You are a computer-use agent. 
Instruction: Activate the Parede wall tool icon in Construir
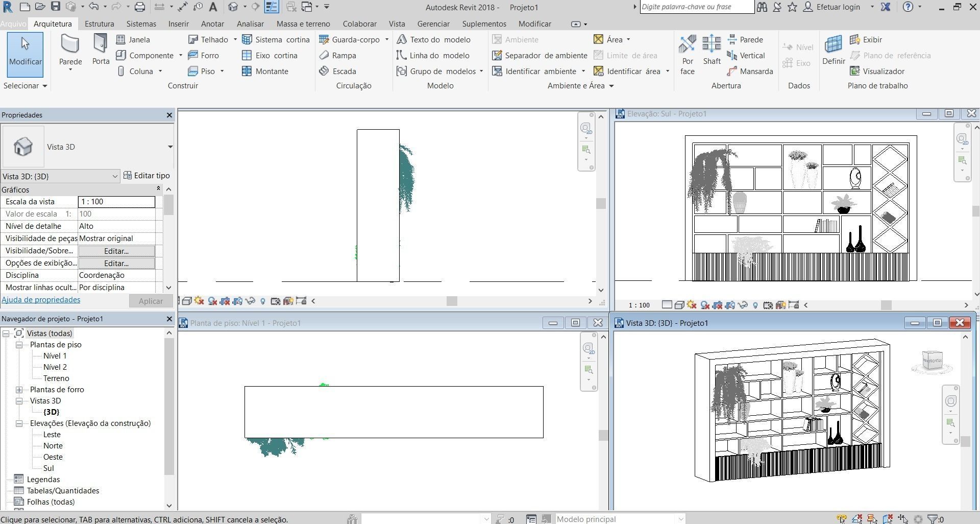coord(70,45)
